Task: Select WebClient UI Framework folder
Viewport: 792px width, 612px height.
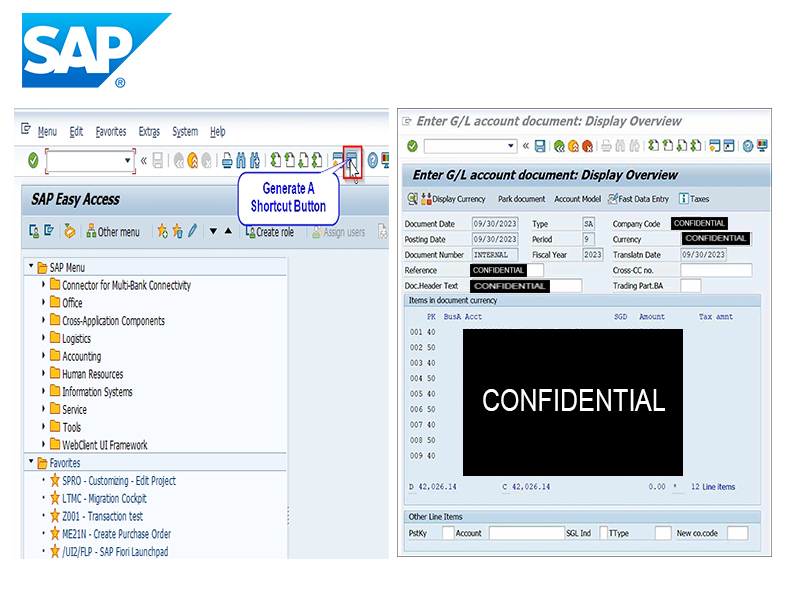Action: pos(98,445)
